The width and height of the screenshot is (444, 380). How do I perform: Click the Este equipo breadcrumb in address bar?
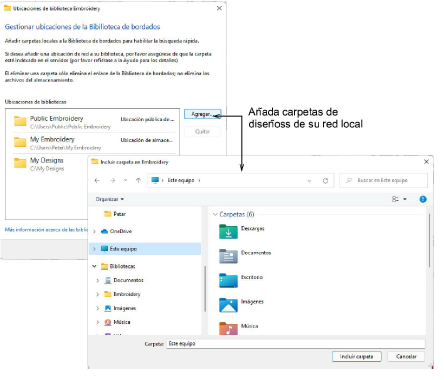(181, 180)
